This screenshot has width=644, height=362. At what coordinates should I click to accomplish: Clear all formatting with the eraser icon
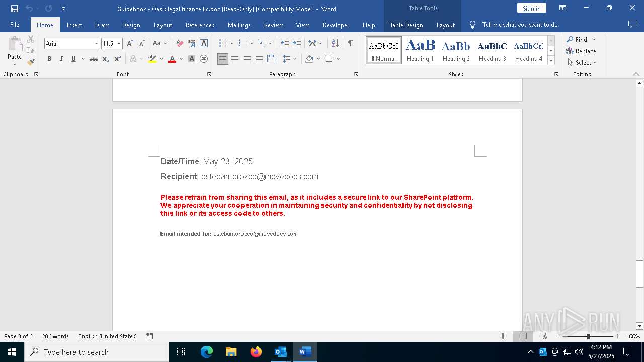pyautogui.click(x=180, y=43)
